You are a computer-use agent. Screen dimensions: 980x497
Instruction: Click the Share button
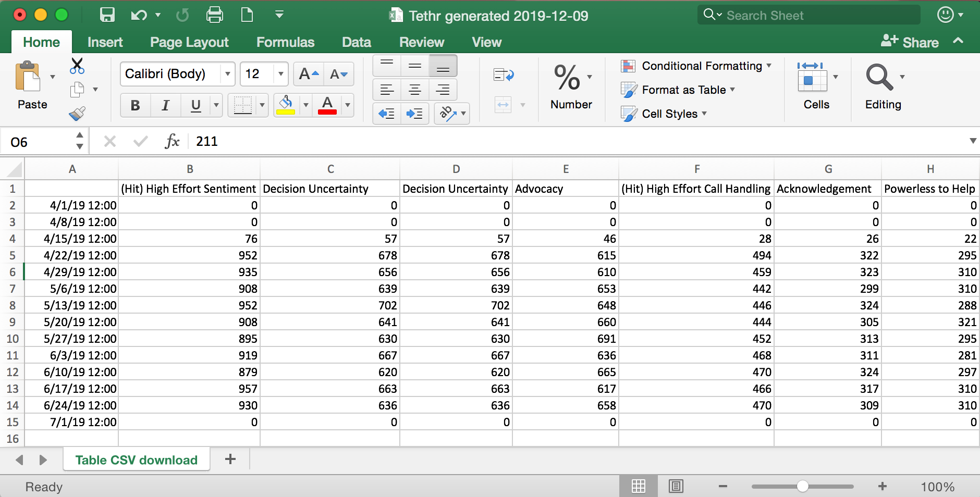(x=910, y=42)
